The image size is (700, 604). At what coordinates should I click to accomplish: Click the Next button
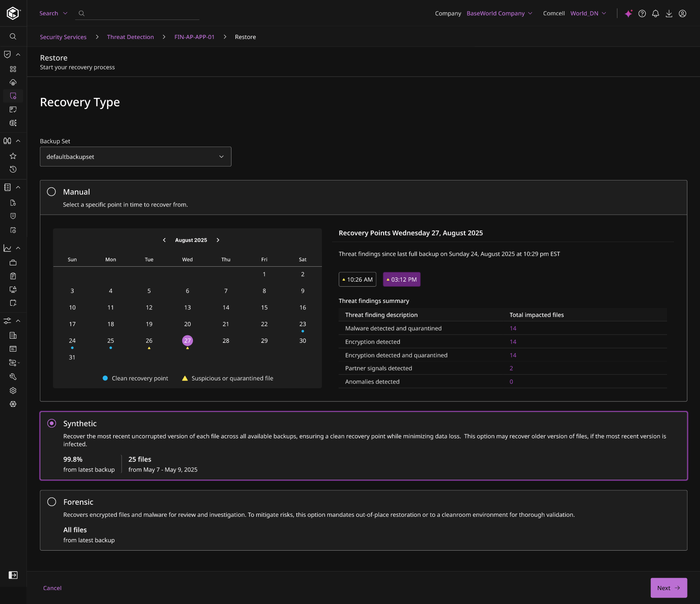point(668,588)
